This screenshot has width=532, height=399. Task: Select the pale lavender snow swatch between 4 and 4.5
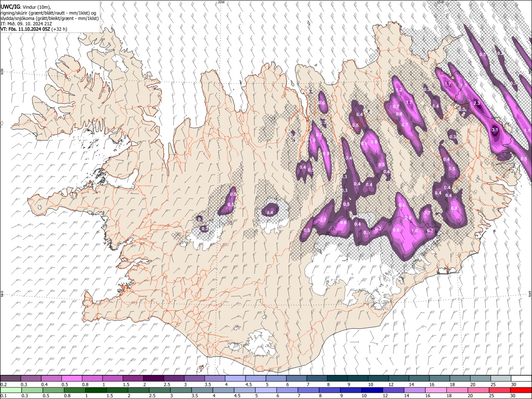[235, 379]
